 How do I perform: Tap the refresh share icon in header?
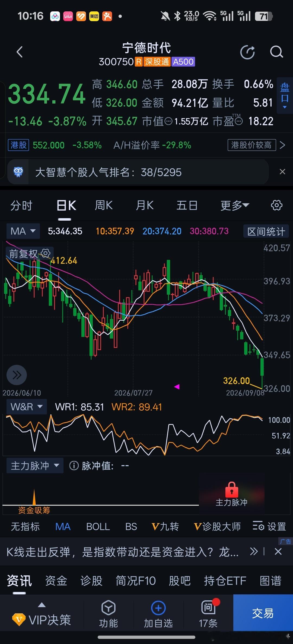(x=248, y=52)
